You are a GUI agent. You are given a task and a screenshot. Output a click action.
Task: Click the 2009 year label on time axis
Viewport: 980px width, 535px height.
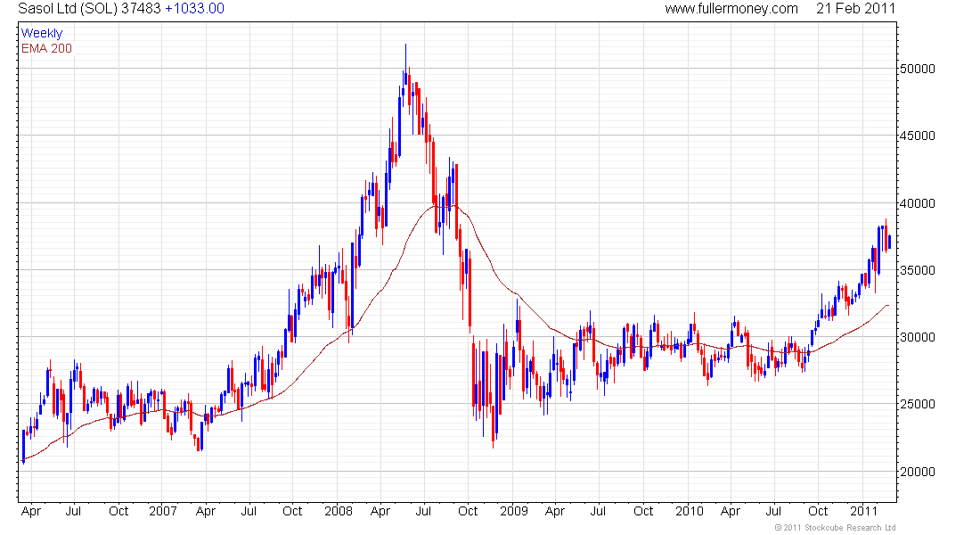(x=514, y=511)
